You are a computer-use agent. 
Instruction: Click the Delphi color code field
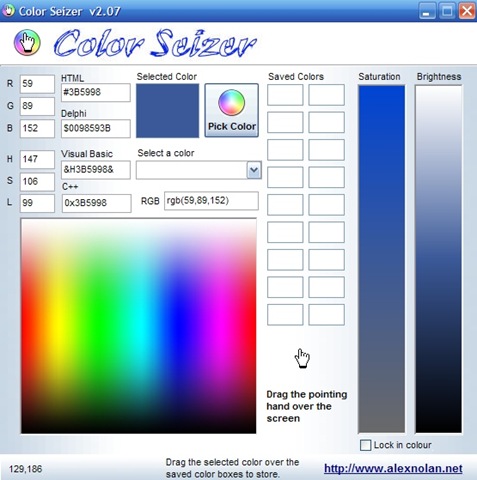coord(96,128)
